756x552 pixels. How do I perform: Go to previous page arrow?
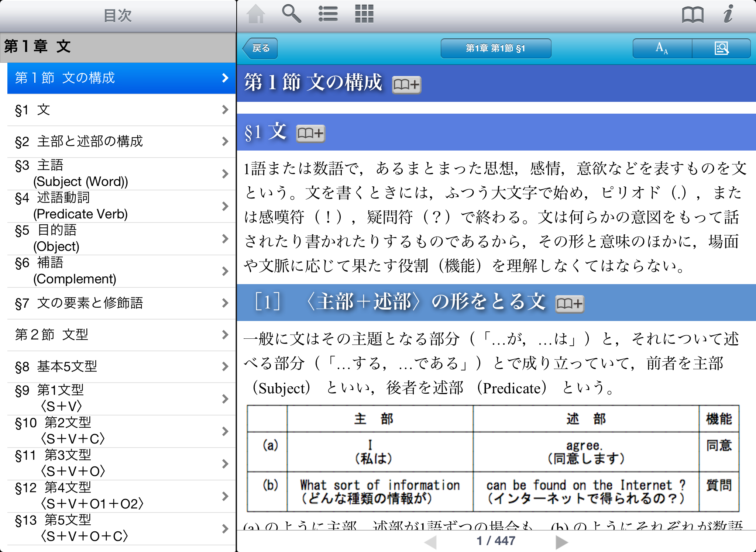coord(430,542)
